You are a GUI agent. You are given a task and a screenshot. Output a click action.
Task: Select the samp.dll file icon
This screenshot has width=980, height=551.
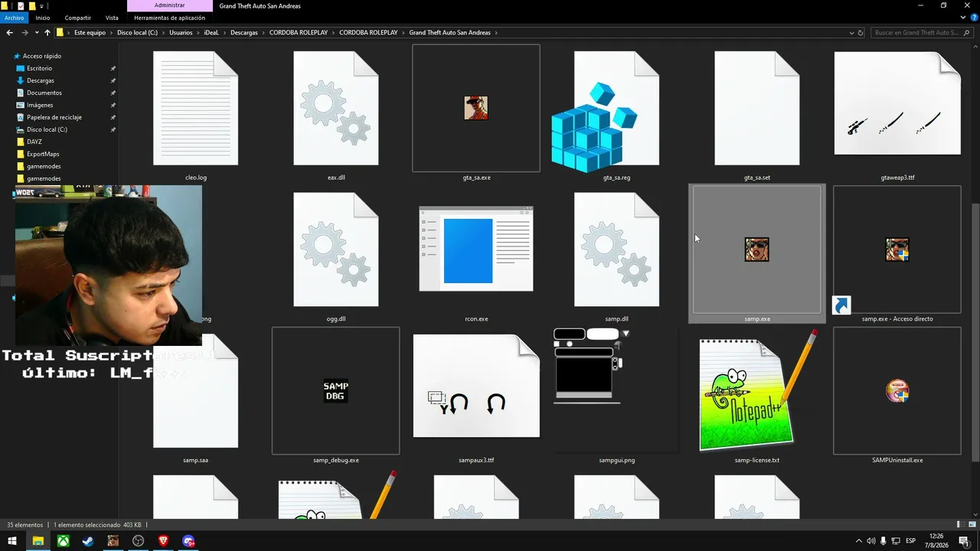(x=616, y=249)
